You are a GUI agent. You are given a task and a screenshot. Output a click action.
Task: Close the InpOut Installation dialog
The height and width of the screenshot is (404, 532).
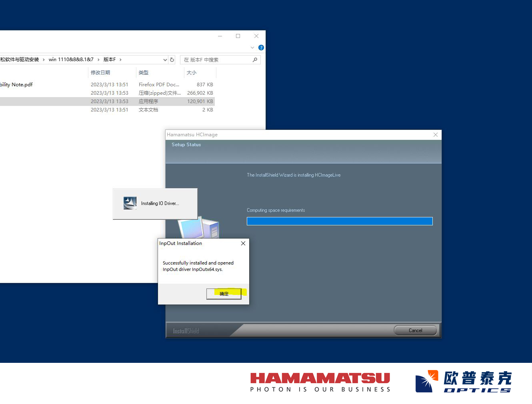pos(243,243)
